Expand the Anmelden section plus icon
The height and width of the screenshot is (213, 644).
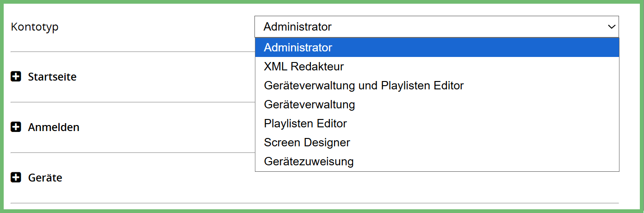pos(16,127)
